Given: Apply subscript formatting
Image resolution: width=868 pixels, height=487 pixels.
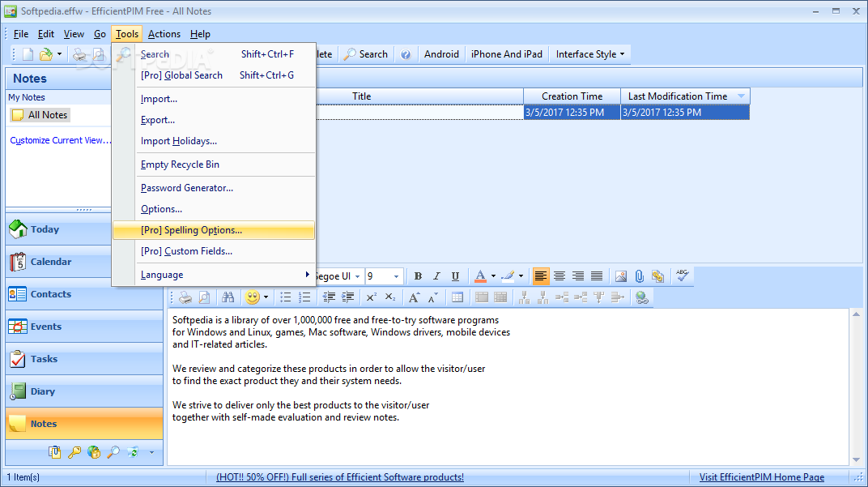Looking at the screenshot, I should pyautogui.click(x=390, y=297).
